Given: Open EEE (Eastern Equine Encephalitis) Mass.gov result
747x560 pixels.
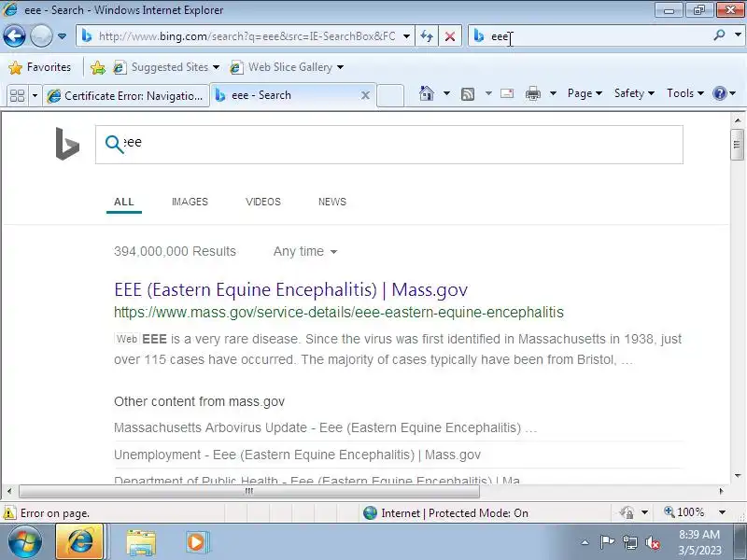Looking at the screenshot, I should coord(291,289).
